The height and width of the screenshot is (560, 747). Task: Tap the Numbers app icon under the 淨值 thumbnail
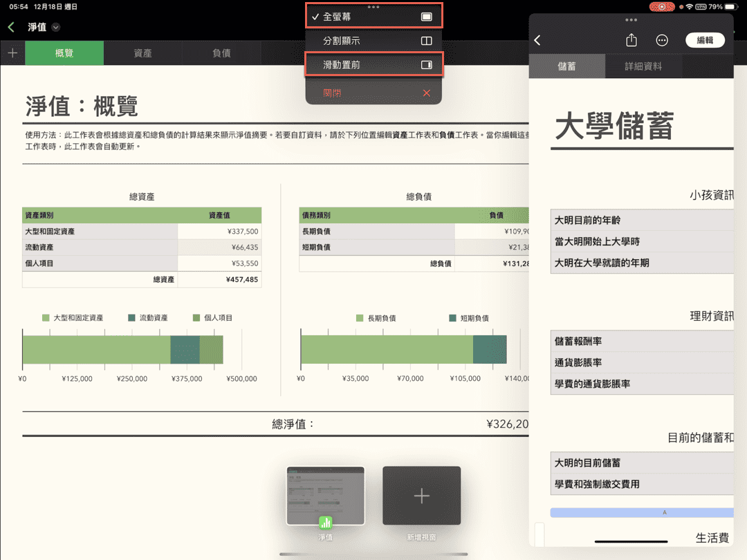pyautogui.click(x=325, y=523)
